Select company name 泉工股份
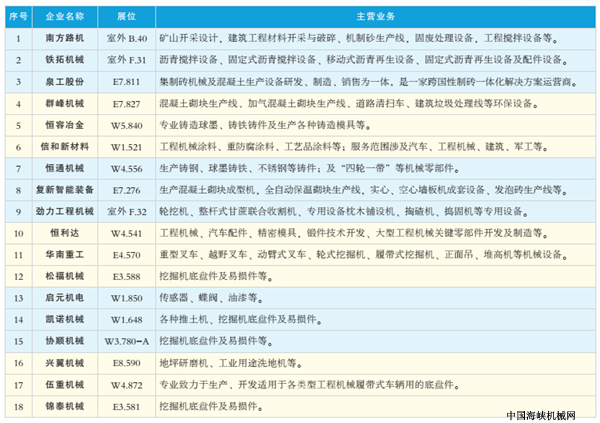The width and height of the screenshot is (600, 423). 65,82
